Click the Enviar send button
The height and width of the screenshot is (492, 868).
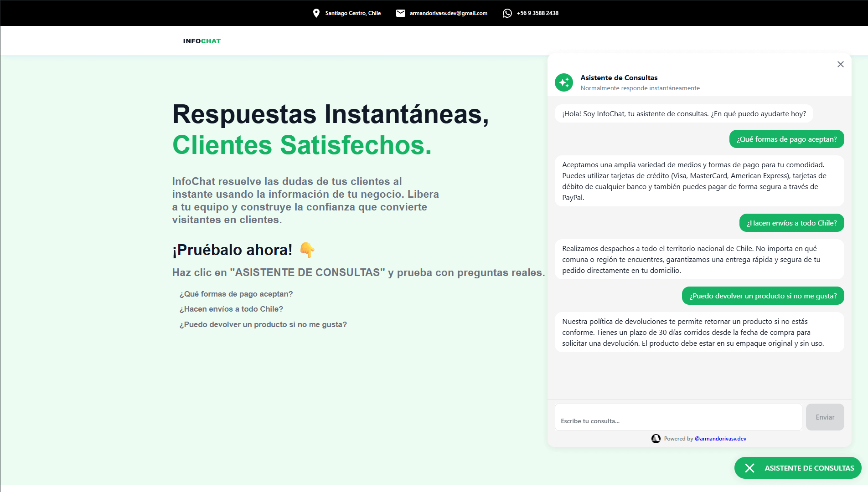825,417
